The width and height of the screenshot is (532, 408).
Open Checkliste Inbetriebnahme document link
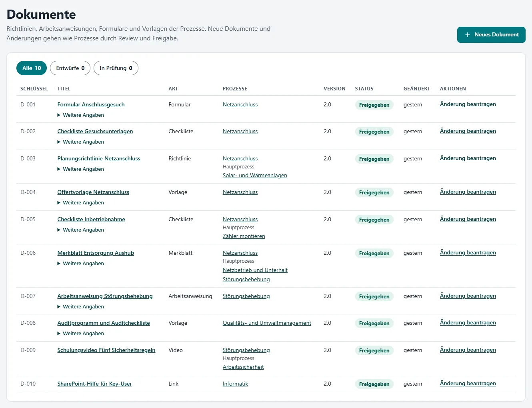click(91, 219)
